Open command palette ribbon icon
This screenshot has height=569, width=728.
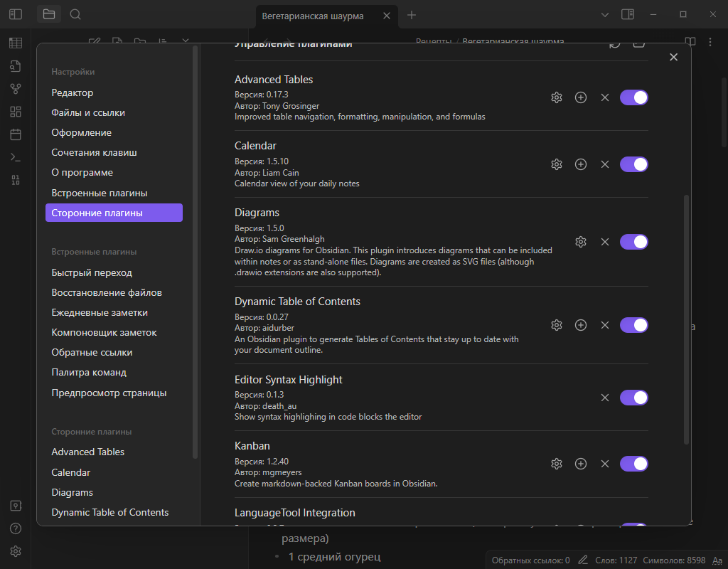[x=16, y=157]
